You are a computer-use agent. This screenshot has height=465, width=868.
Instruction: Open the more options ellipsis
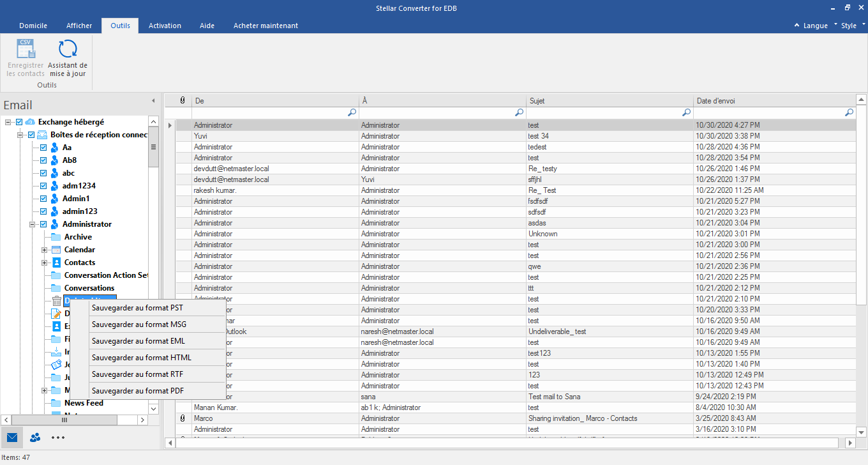[x=58, y=438]
